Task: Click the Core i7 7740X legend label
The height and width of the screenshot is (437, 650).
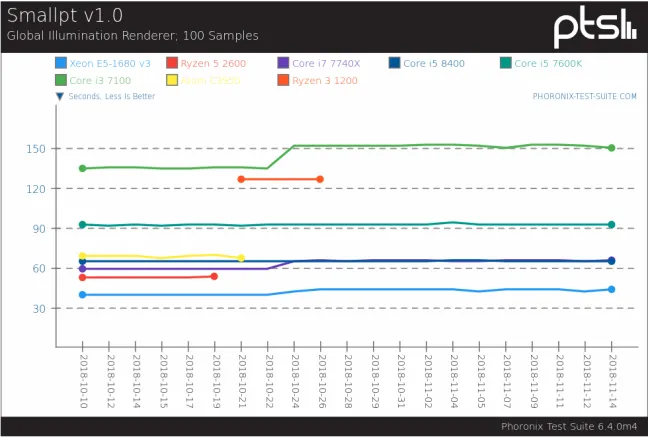Action: coord(326,63)
